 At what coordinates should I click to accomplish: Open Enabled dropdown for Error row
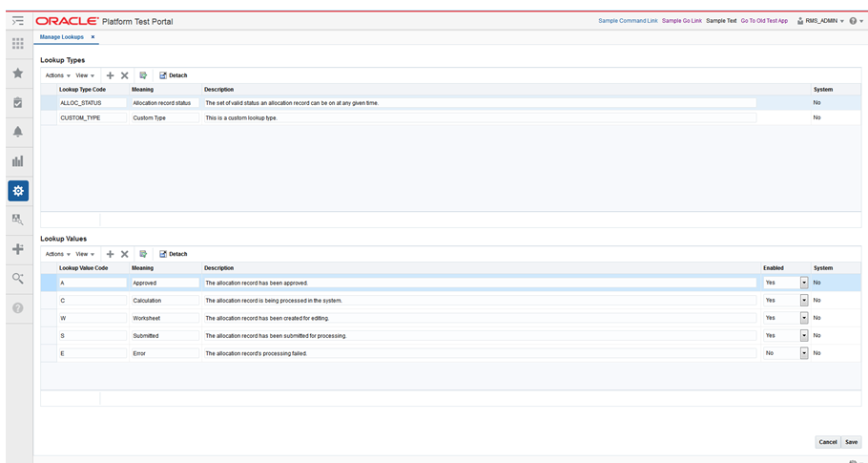pos(804,353)
